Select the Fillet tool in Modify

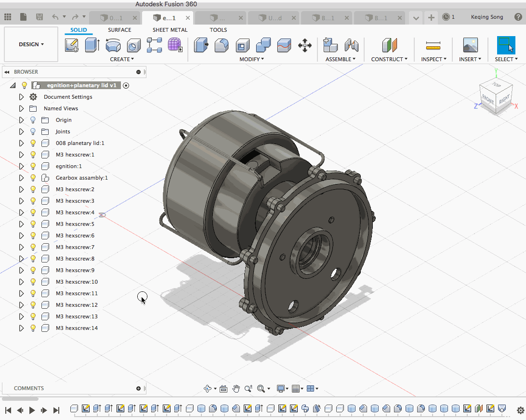222,45
